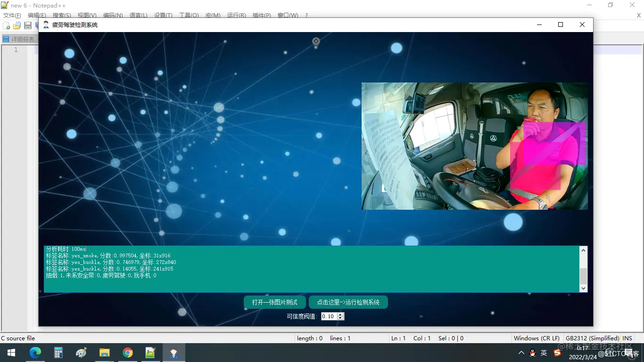This screenshot has width=644, height=362.
Task: Click Notepad++ Save toolbar icon
Action: (28, 25)
